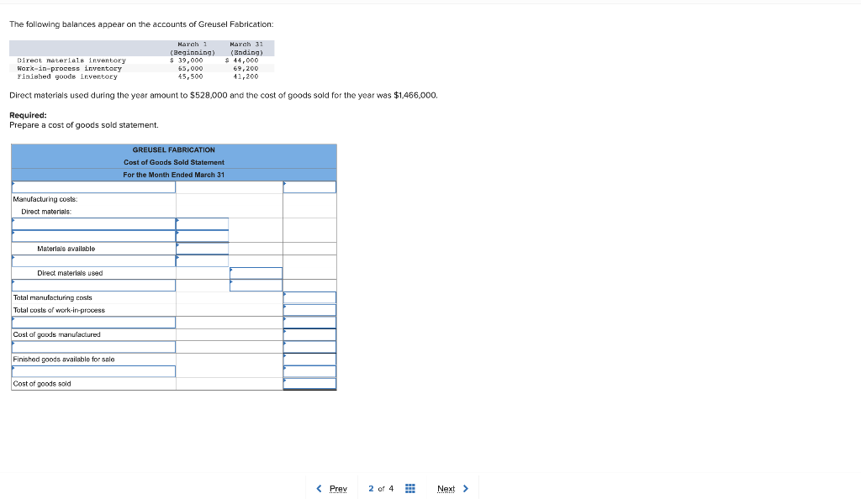Click the 'Total manufacturing costs' row label
The image size is (861, 504).
(x=53, y=298)
